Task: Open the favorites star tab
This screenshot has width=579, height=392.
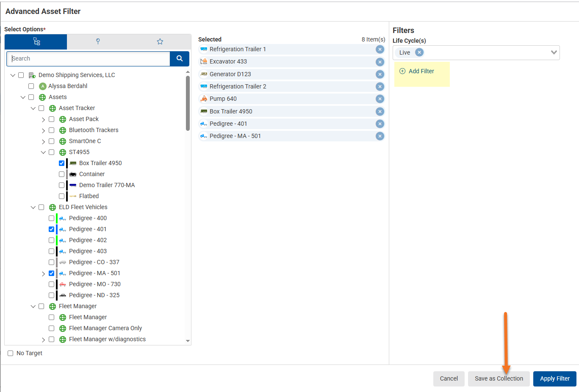Action: pyautogui.click(x=160, y=41)
